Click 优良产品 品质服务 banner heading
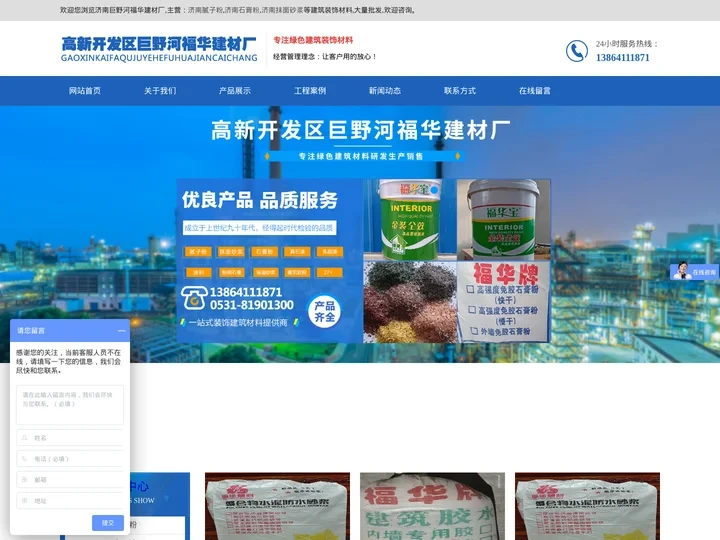The height and width of the screenshot is (540, 720). pyautogui.click(x=260, y=200)
